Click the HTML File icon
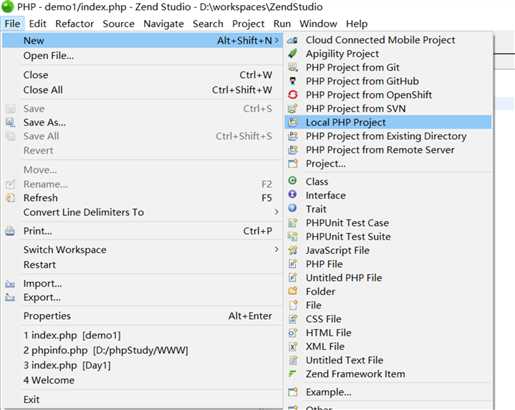The image size is (515, 410). click(293, 332)
